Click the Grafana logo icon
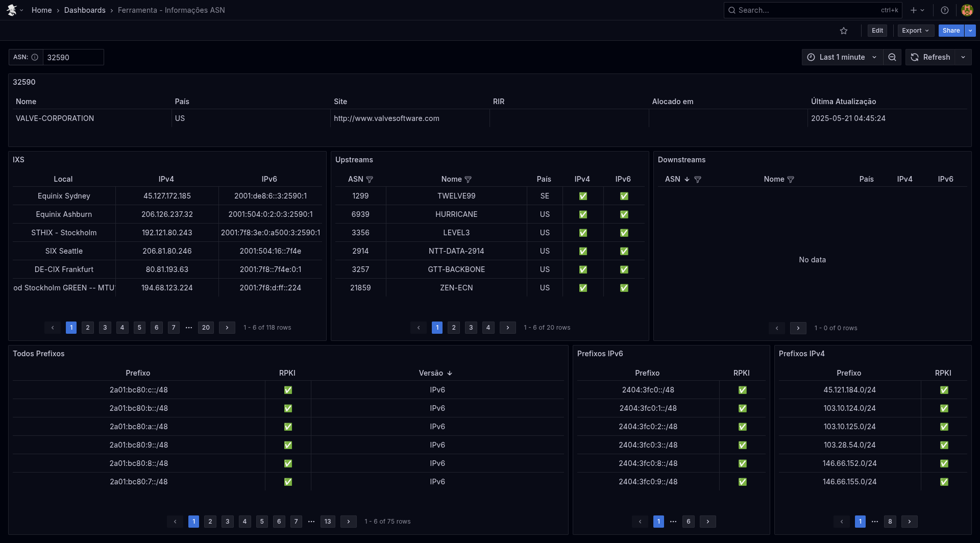 12,10
